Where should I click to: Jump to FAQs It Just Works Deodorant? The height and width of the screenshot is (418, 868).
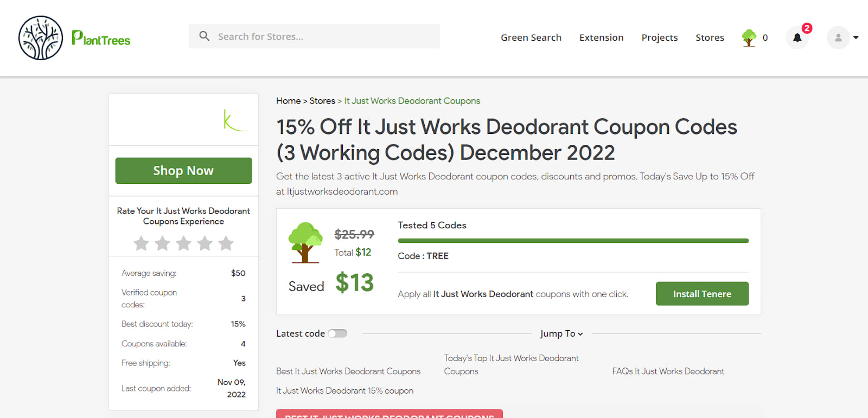(x=668, y=371)
